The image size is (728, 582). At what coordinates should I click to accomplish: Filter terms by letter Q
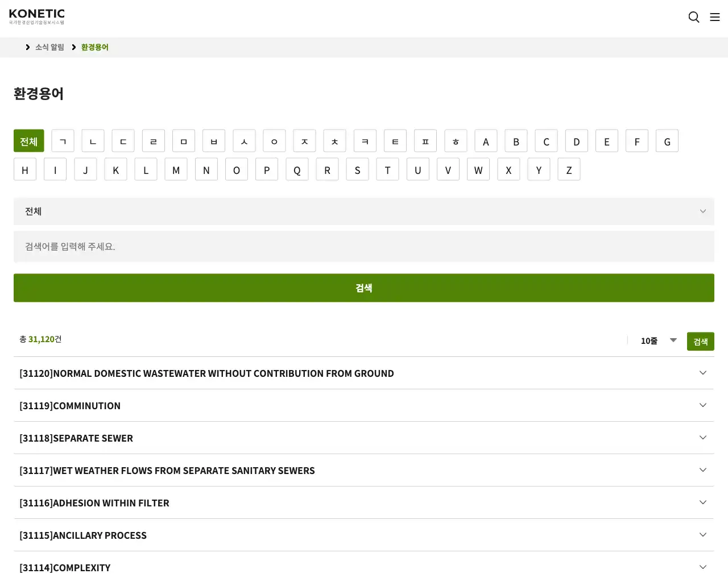pos(297,169)
